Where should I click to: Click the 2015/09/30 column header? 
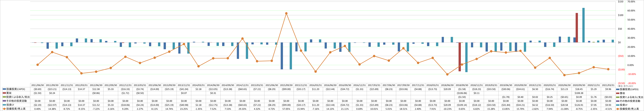(x=286, y=85)
